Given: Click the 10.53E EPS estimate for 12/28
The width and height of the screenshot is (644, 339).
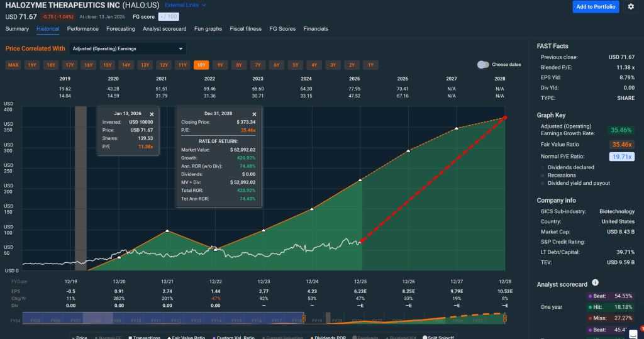Looking at the screenshot, I should pos(505,291).
